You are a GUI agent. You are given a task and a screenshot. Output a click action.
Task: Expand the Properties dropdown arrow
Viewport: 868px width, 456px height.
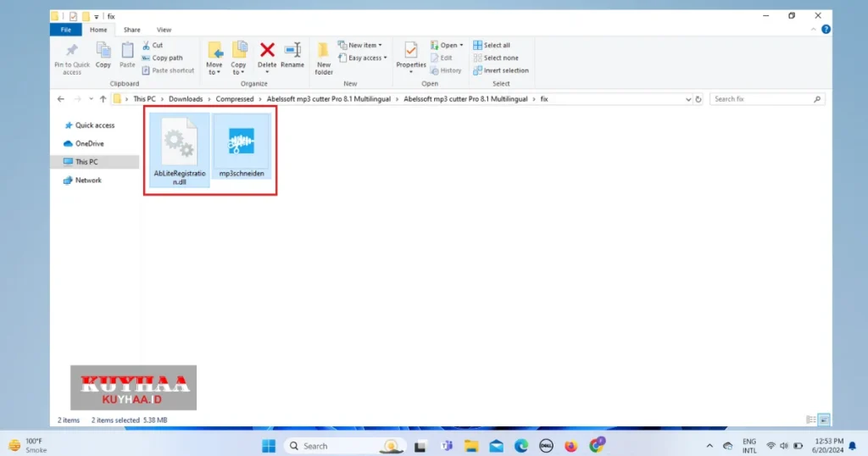(x=411, y=72)
